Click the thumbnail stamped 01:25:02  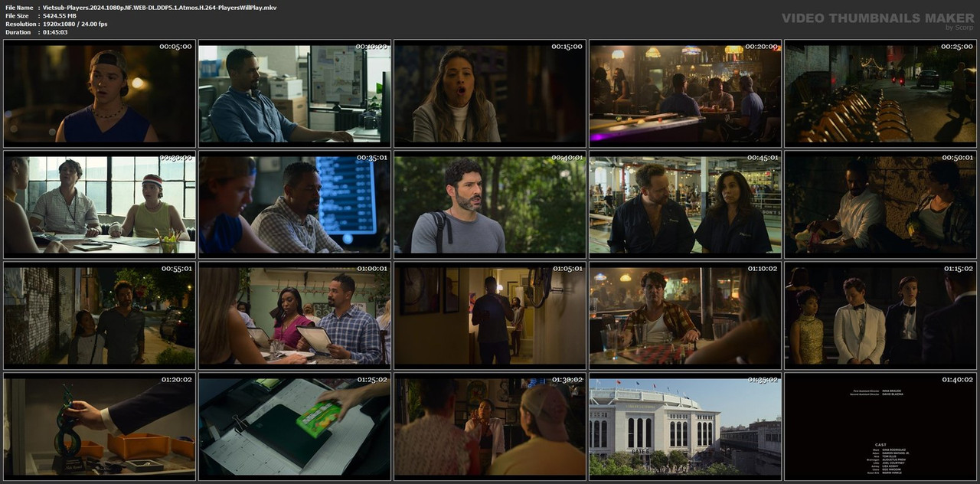coord(295,426)
